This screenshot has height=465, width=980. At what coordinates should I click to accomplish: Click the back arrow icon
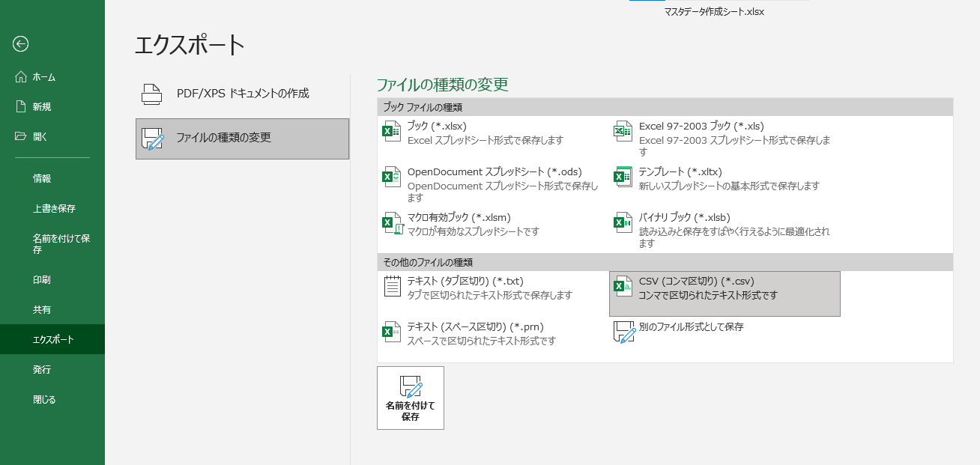20,44
